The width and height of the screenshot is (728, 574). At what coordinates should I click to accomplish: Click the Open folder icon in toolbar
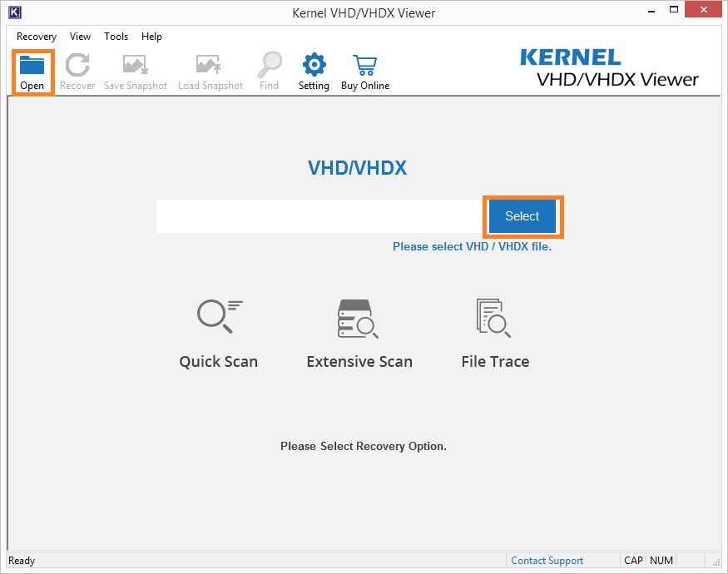[32, 66]
